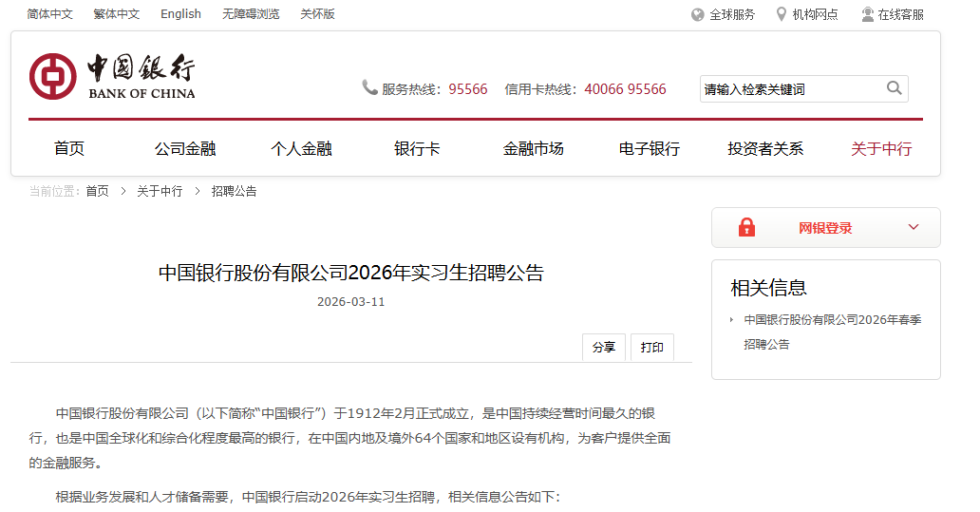Click 招聘公告 in the breadcrumb
Viewport: 980px width, 512px height.
click(x=234, y=191)
